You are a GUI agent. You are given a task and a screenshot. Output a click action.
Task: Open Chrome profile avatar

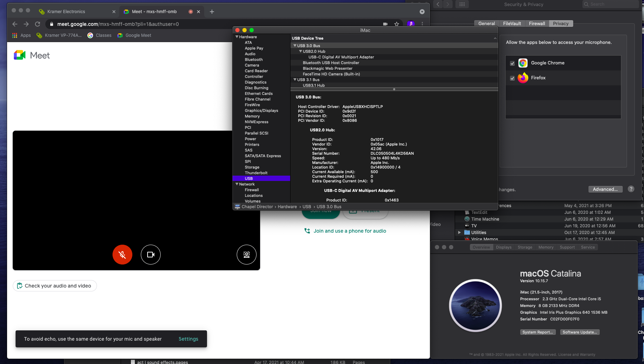pyautogui.click(x=411, y=24)
